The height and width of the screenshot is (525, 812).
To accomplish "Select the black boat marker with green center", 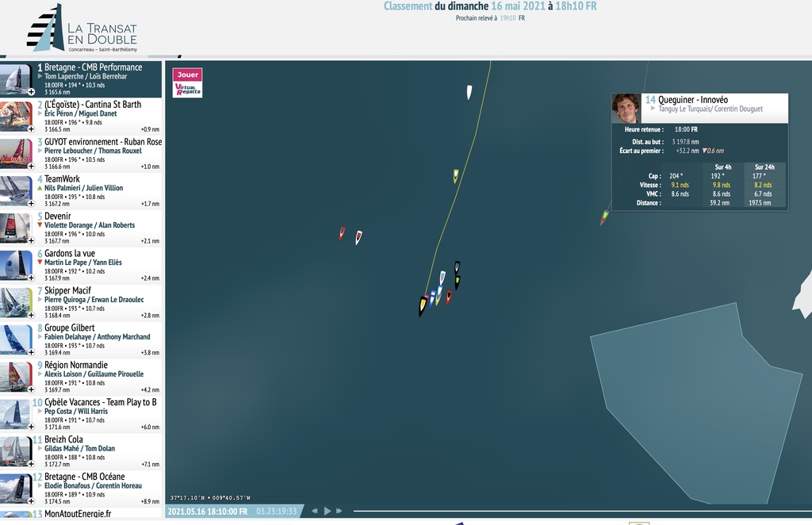I will pyautogui.click(x=458, y=282).
